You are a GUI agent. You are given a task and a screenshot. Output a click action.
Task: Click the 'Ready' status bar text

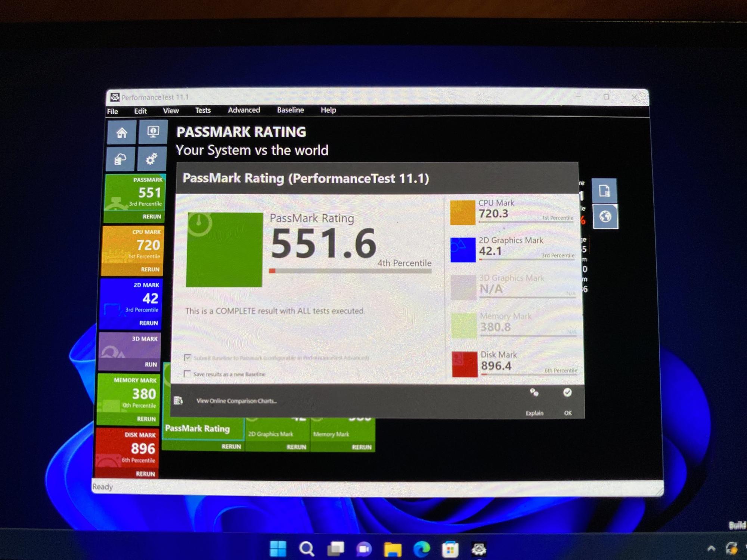[103, 487]
